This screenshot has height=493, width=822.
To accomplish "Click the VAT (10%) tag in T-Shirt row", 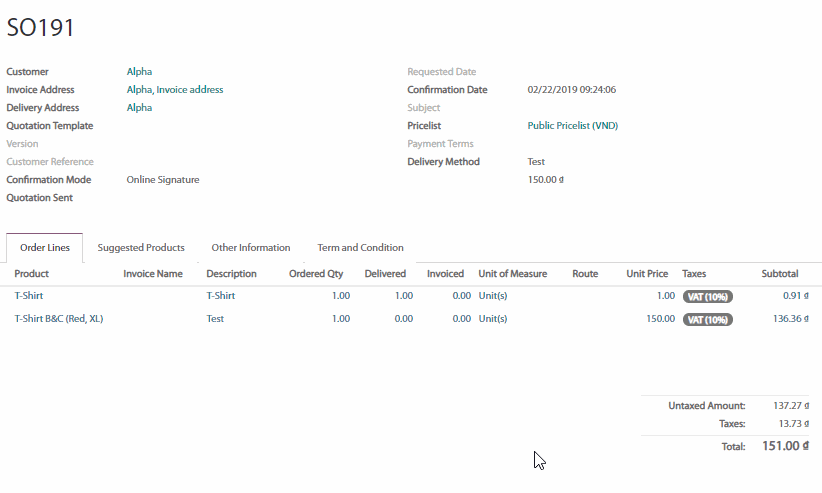I will (x=707, y=297).
